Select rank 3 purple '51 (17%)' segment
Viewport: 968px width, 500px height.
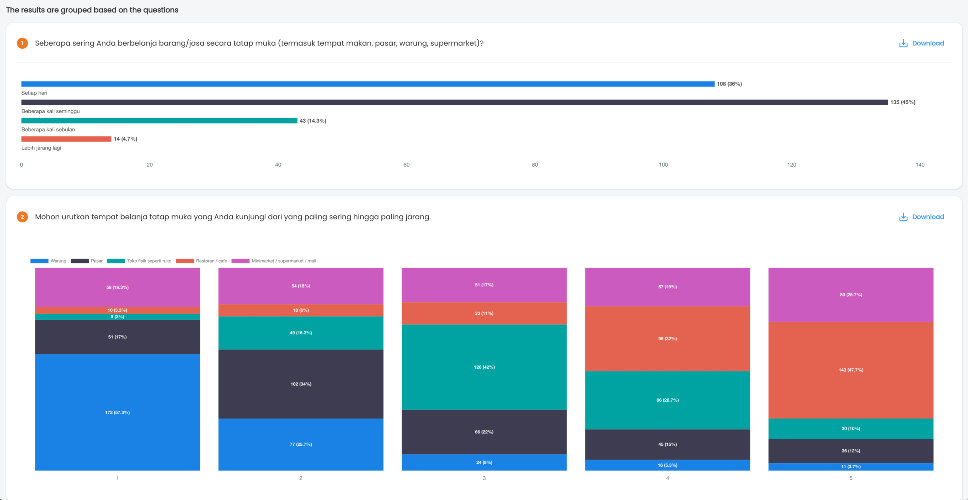click(x=484, y=285)
